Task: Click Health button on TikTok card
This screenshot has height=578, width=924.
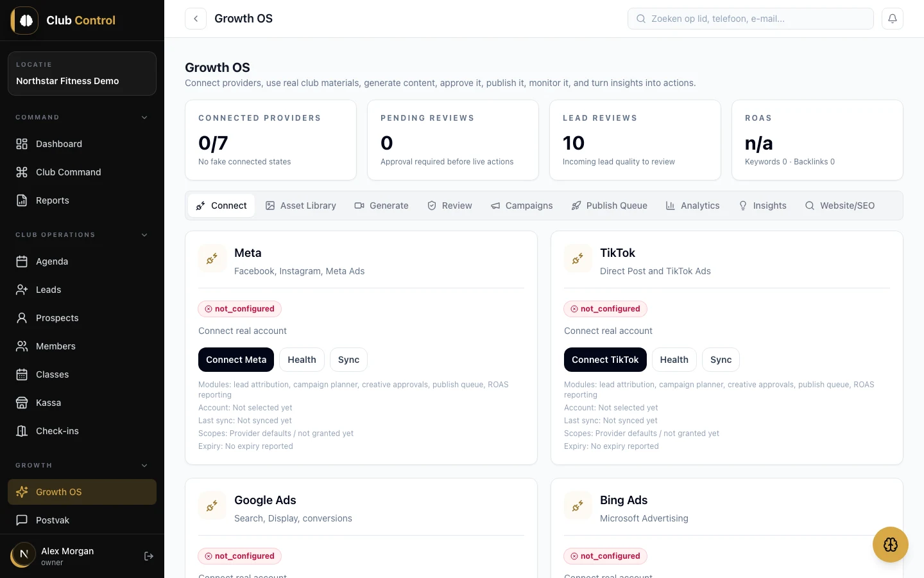Action: tap(674, 360)
